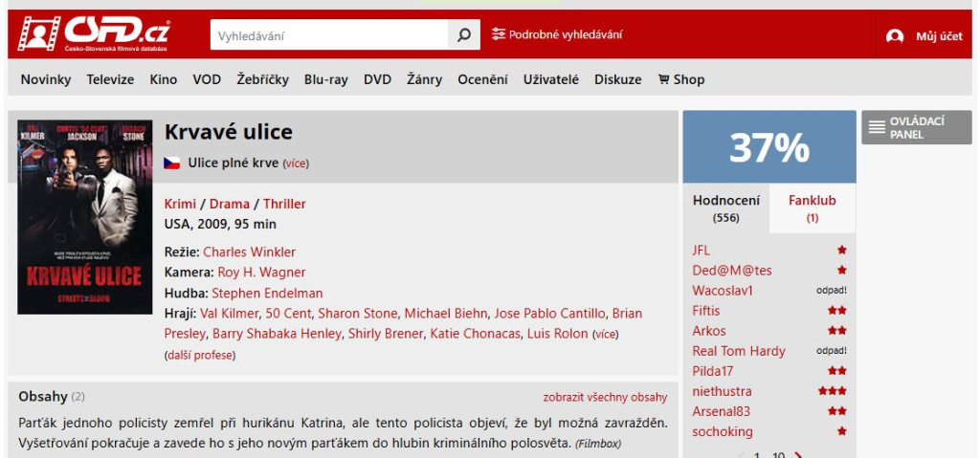Open the Blu-ray menu item
Screen dimensions: 980x458
326,79
